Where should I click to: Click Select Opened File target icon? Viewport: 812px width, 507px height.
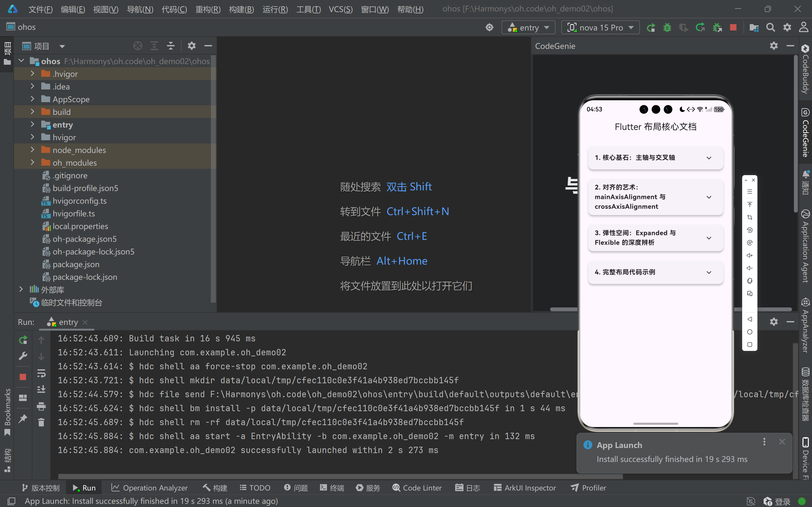(137, 46)
